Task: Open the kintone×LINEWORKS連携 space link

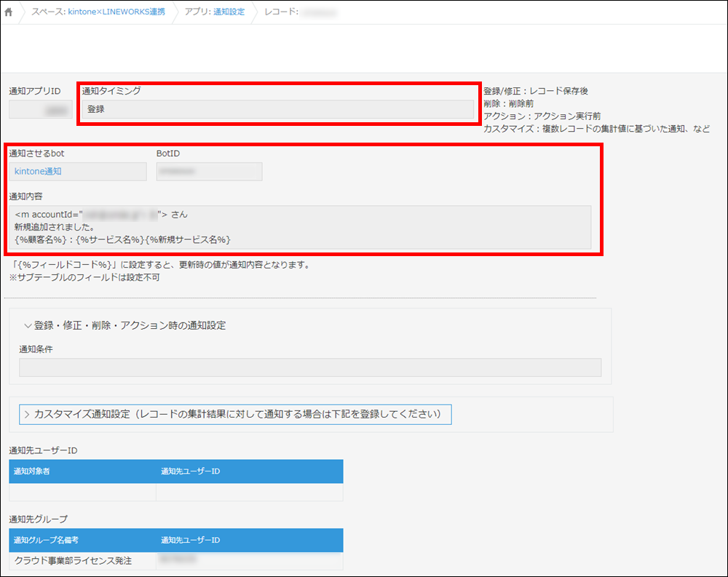Action: tap(116, 12)
